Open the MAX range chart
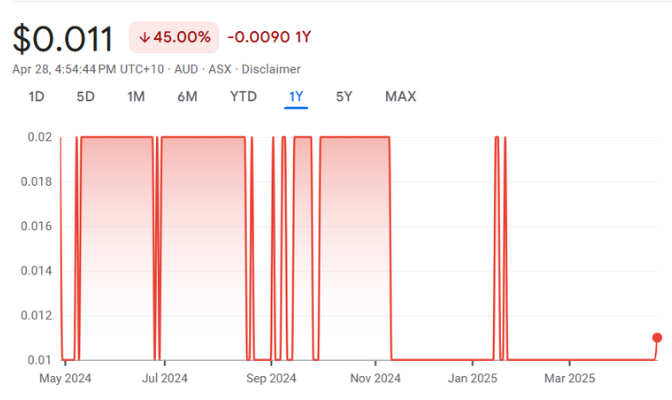672x400 pixels. click(x=401, y=96)
